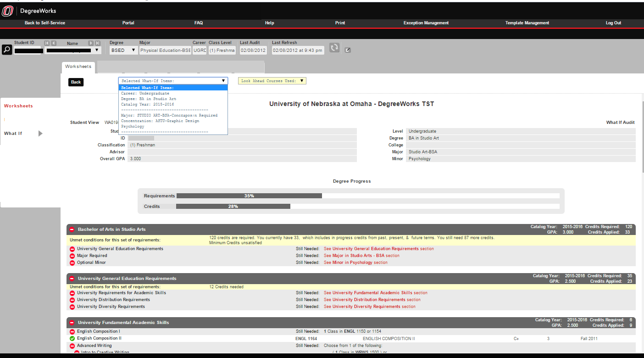
Task: Click the University of Nebraska Omaha logo
Action: [7, 11]
